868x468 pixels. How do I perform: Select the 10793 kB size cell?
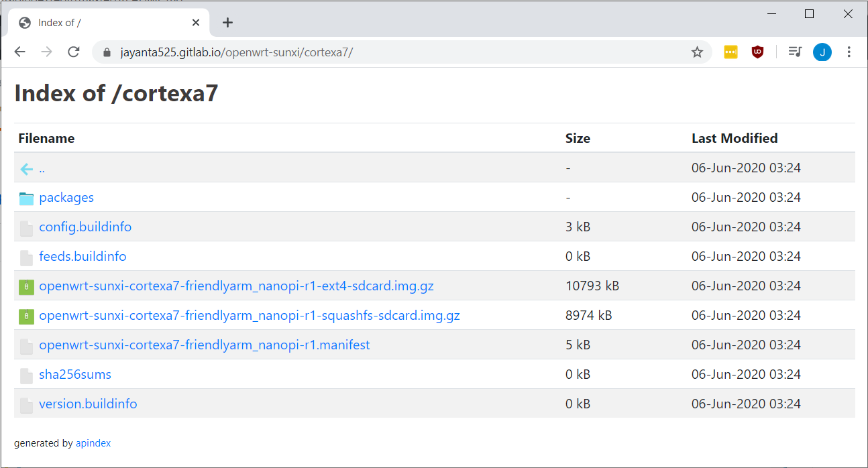click(592, 286)
